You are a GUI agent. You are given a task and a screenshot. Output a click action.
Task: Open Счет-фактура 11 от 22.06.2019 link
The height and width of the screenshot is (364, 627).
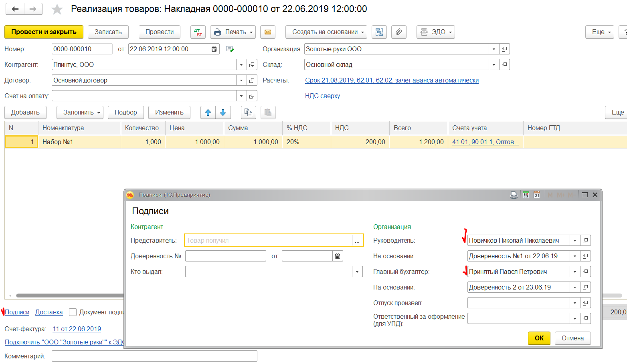pyautogui.click(x=77, y=329)
